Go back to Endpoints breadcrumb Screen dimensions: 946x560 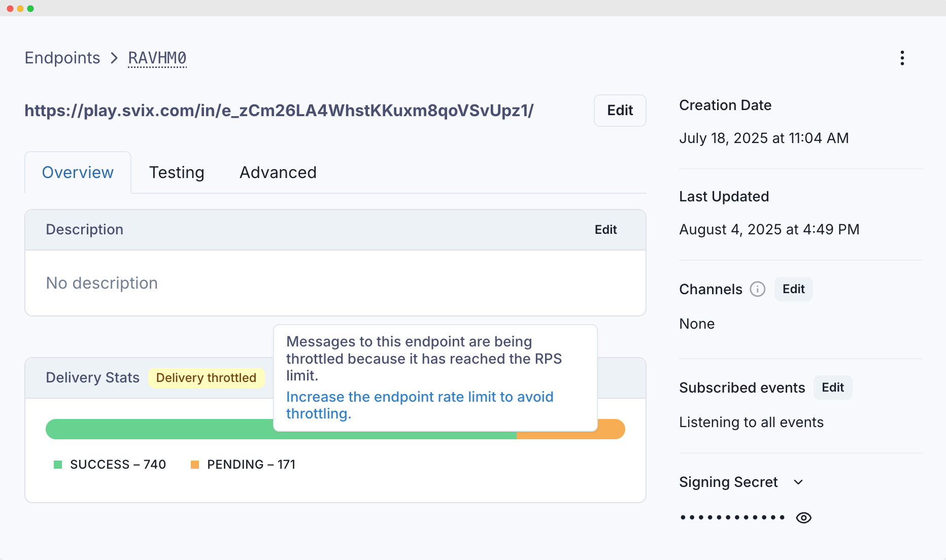(x=62, y=58)
